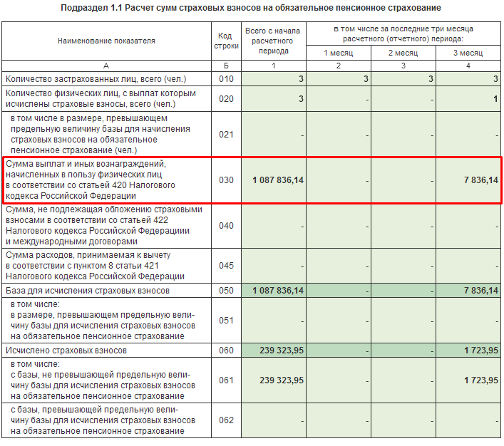
Task: Click 'База для исчисления страховых взносов' label
Action: tap(88, 291)
